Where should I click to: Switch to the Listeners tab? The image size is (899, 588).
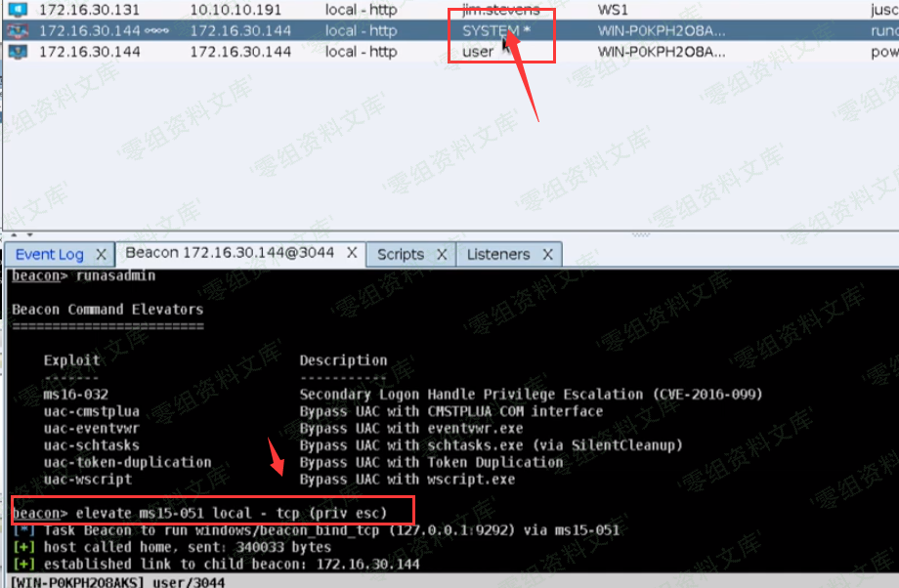(497, 255)
